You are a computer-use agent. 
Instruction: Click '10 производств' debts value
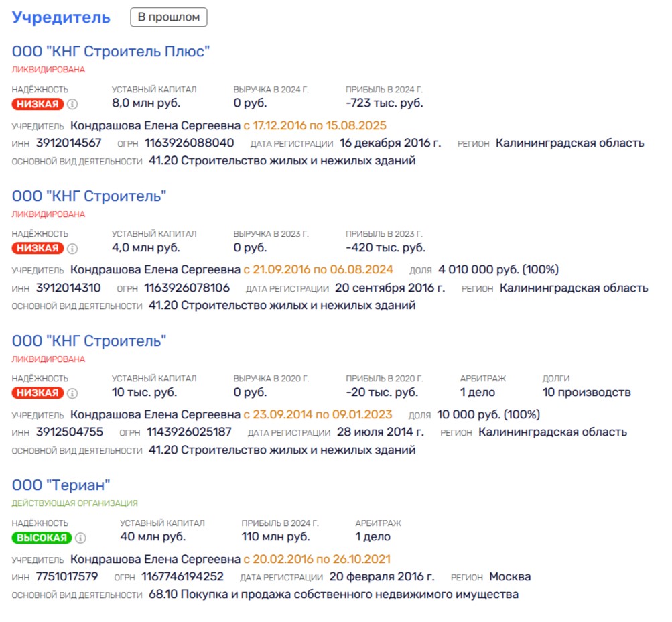(x=586, y=393)
